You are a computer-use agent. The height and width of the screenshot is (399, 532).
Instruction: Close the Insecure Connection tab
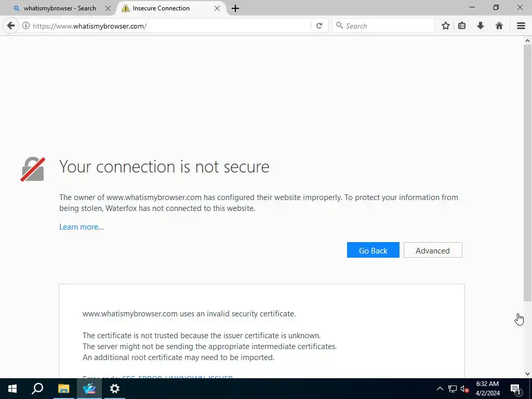point(217,8)
